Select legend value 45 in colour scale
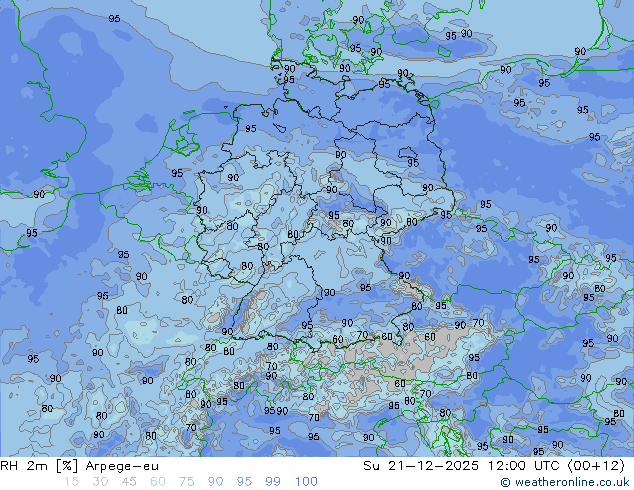 pyautogui.click(x=129, y=482)
